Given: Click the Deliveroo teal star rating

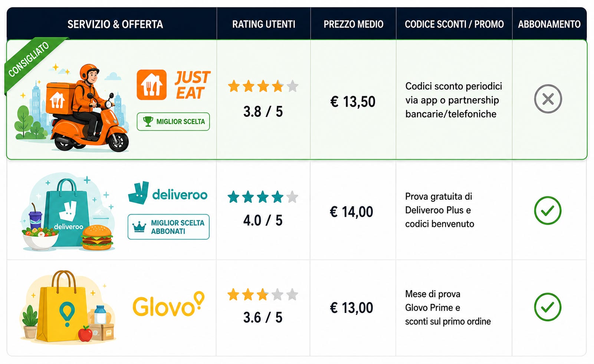Looking at the screenshot, I should pos(263,197).
